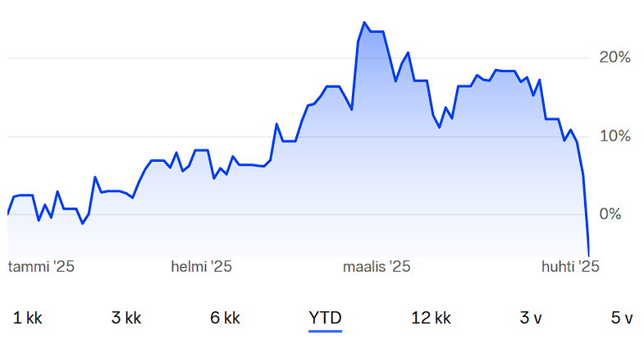Click the 20% horizontal gridline
The height and width of the screenshot is (340, 644).
[x=298, y=58]
